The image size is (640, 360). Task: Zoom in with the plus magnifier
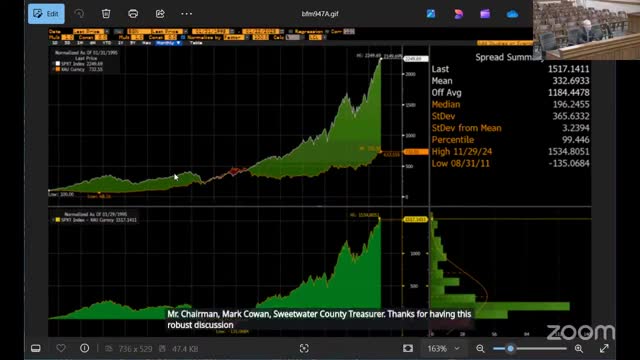point(579,349)
